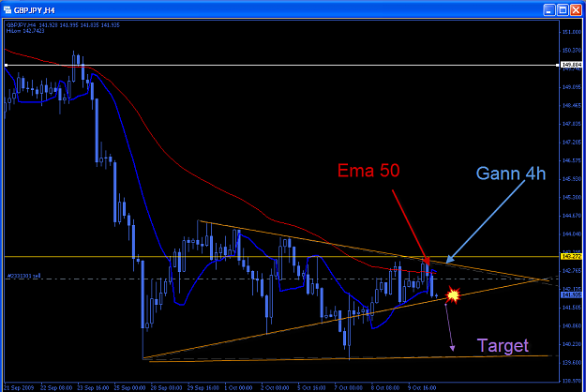Click the 151.000 price axis label
The height and width of the screenshot is (392, 586).
tap(572, 32)
